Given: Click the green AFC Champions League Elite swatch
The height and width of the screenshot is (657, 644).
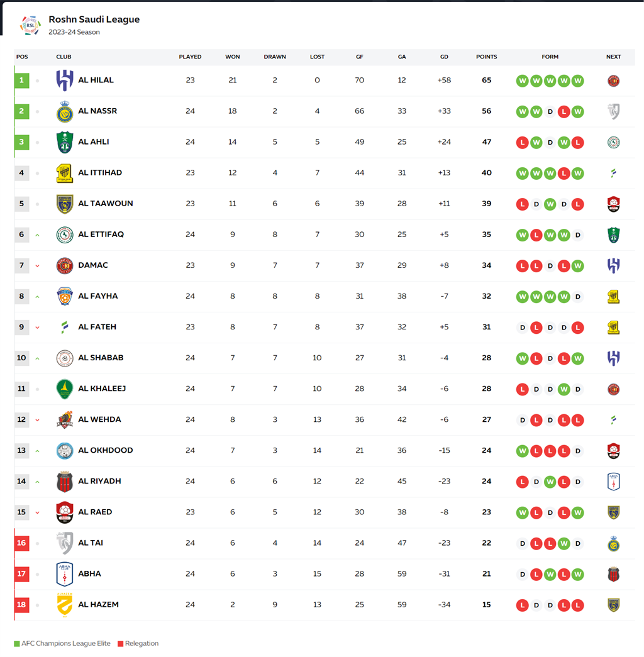Looking at the screenshot, I should 16,644.
